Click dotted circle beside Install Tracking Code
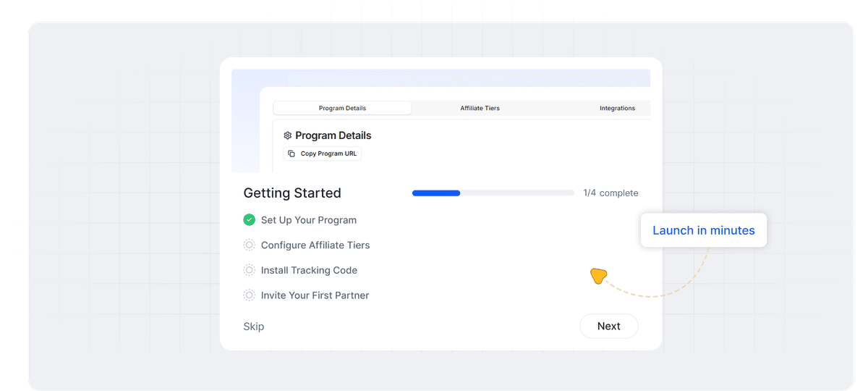Image resolution: width=868 pixels, height=391 pixels. 250,271
